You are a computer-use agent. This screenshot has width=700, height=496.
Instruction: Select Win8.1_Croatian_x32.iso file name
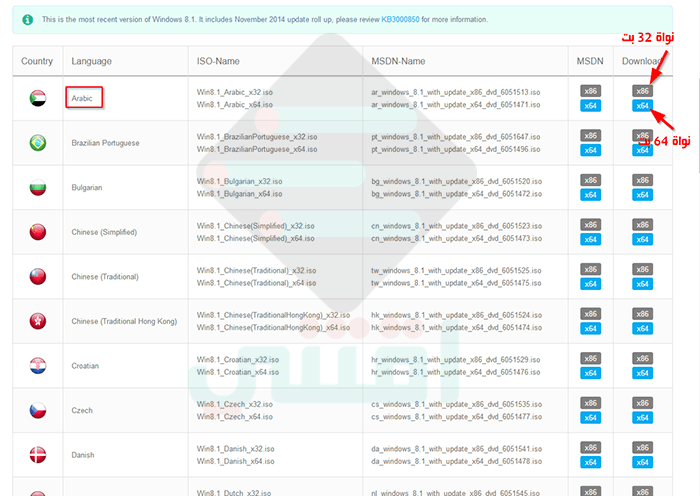pyautogui.click(x=238, y=359)
